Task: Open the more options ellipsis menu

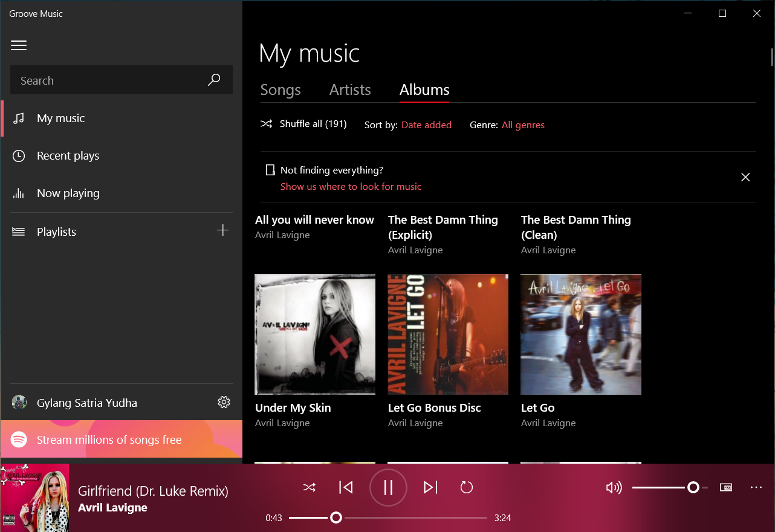Action: coord(756,487)
